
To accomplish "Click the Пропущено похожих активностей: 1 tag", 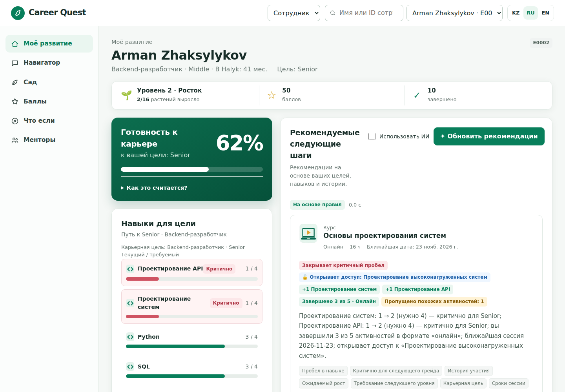I will pos(434,301).
